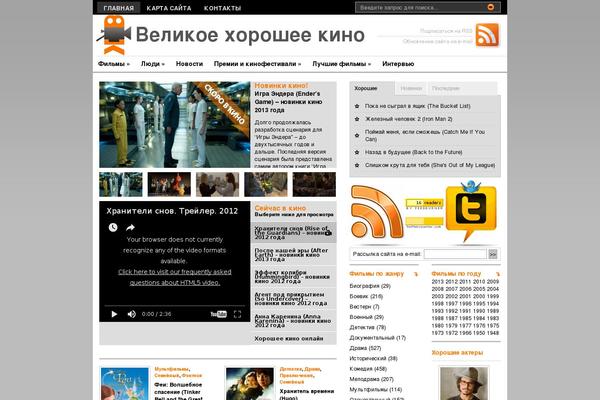Toggle fullscreen on the video player
This screenshot has height=400, width=600.
pyautogui.click(x=237, y=314)
